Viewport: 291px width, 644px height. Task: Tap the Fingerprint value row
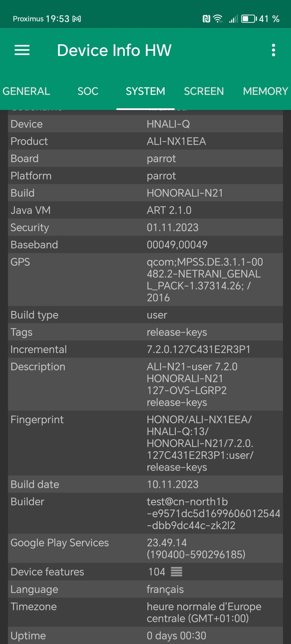(200, 443)
